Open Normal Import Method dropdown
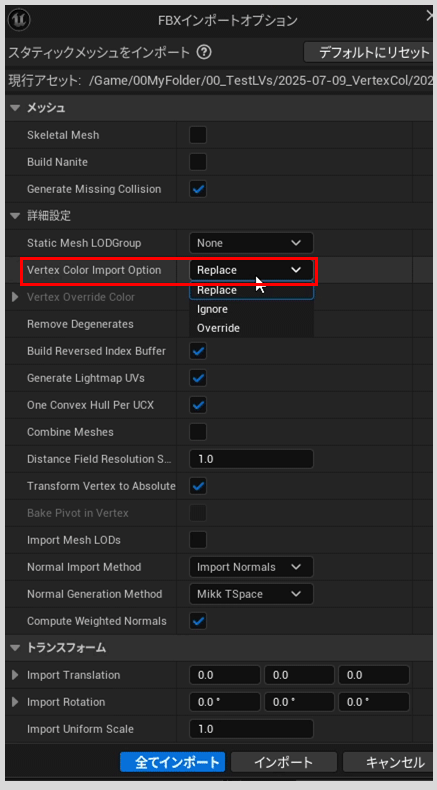437x790 pixels. 251,567
